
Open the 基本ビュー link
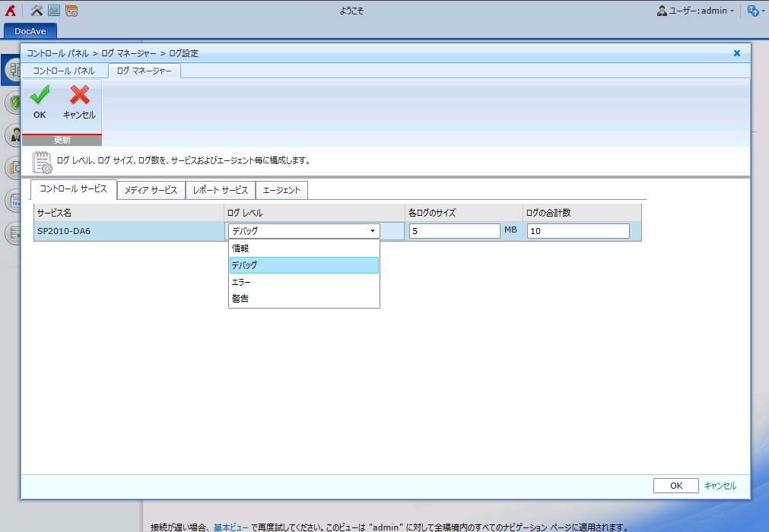[x=231, y=527]
